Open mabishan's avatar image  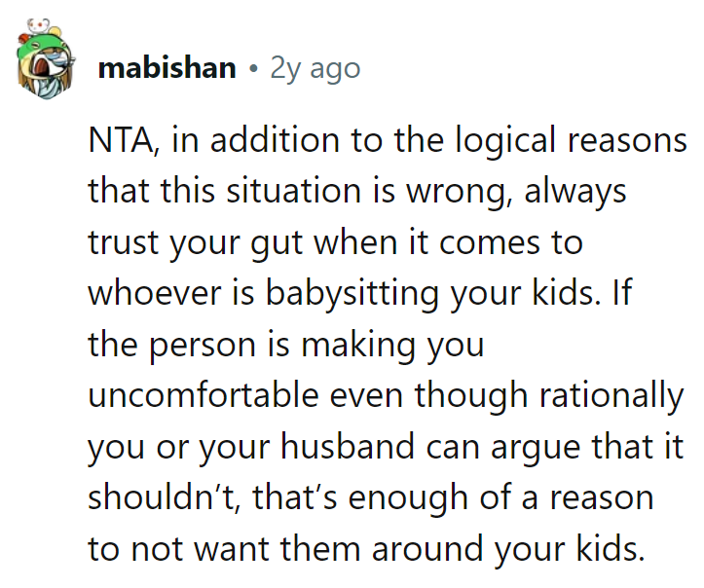pos(46,58)
